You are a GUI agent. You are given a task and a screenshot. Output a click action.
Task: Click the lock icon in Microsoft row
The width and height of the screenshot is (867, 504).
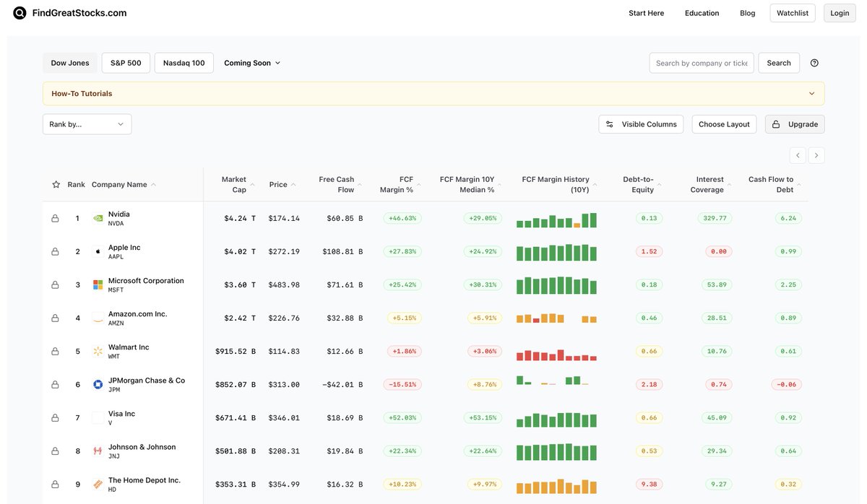click(x=55, y=284)
